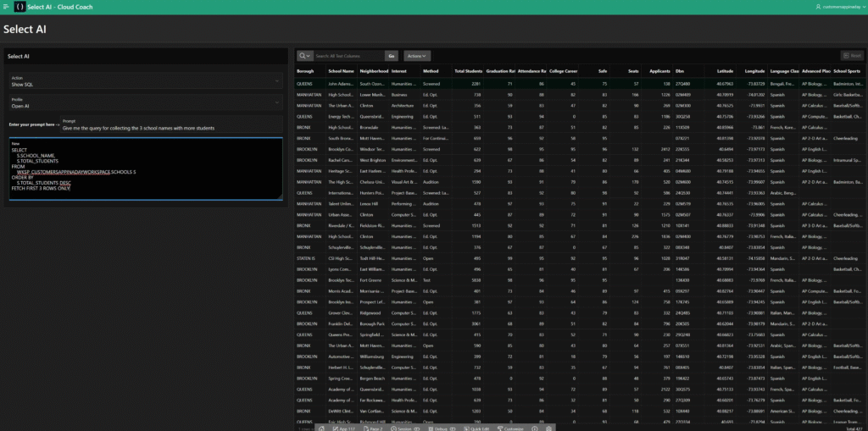868x431 pixels.
Task: Click Debug in the developer toolbar
Action: pyautogui.click(x=437, y=428)
